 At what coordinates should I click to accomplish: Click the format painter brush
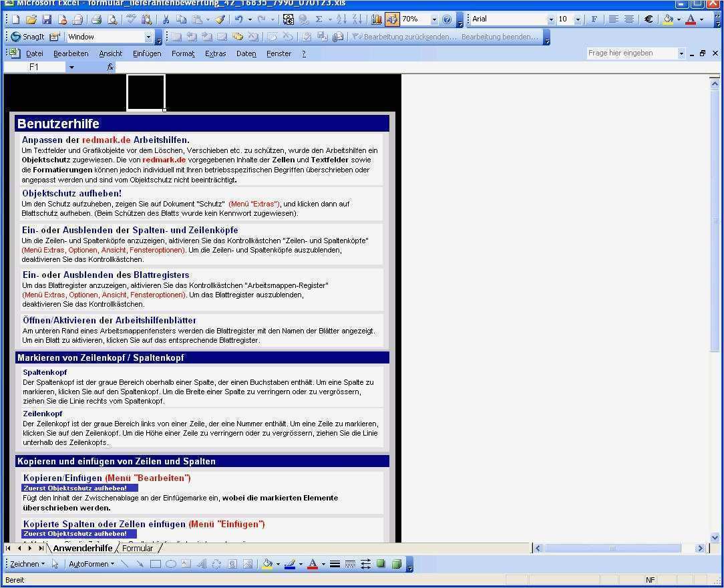tap(220, 19)
